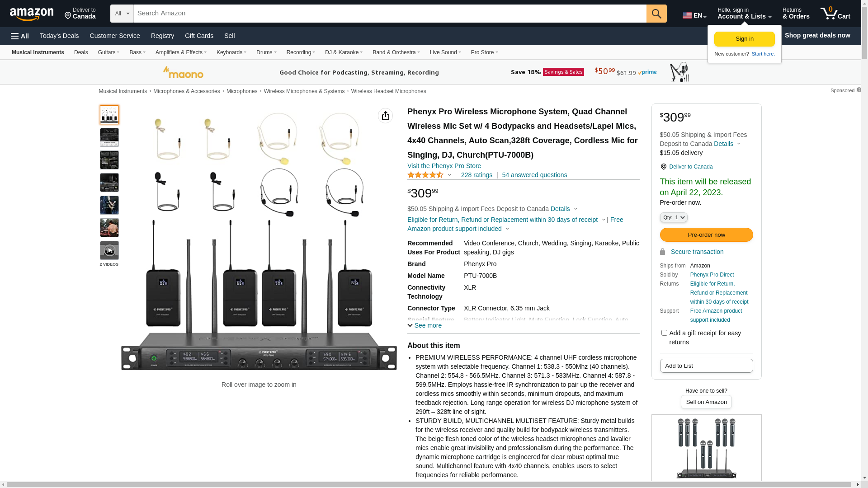Click the share icon on product image

tap(385, 116)
